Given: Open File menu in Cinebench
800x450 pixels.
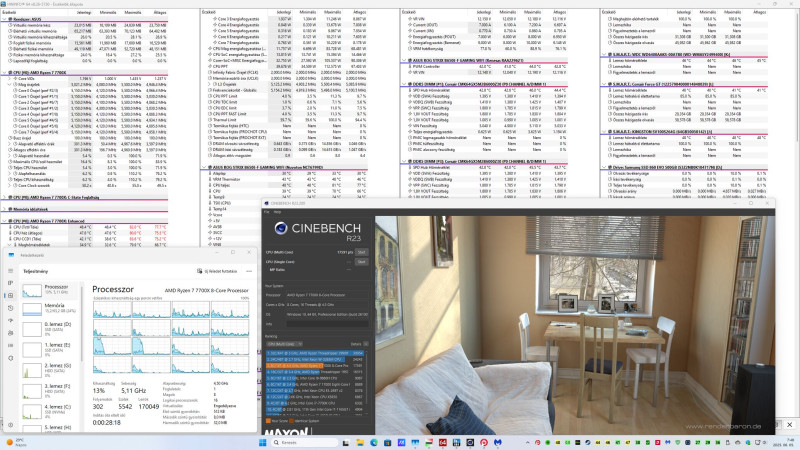Looking at the screenshot, I should [266, 212].
